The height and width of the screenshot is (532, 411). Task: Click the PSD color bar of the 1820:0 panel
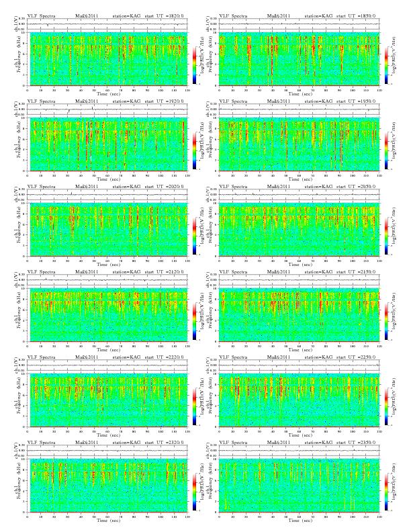(x=194, y=65)
